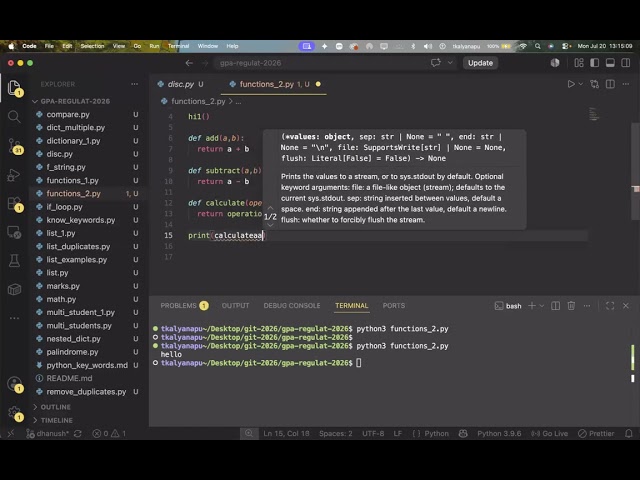Go back using the navigation arrow
This screenshot has height=480, width=640.
(x=189, y=63)
